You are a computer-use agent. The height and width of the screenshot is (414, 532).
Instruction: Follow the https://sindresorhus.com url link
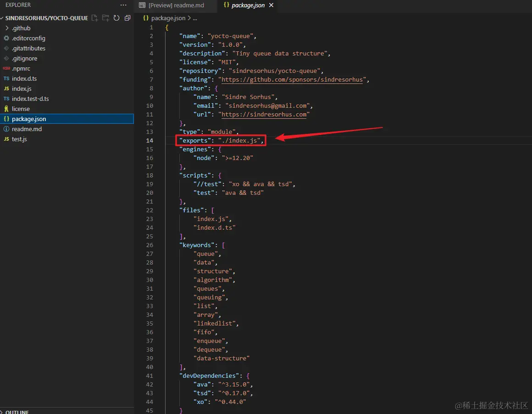(264, 114)
